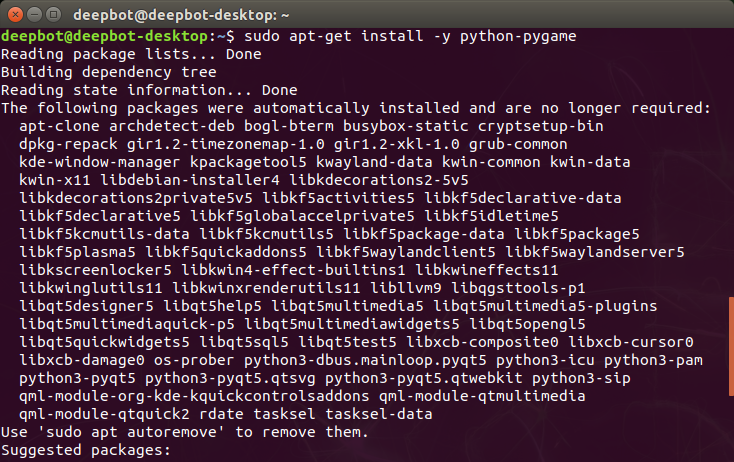Click the package name 'libkf5waylandserver5'
Image resolution: width=734 pixels, height=462 pixels.
click(595, 252)
